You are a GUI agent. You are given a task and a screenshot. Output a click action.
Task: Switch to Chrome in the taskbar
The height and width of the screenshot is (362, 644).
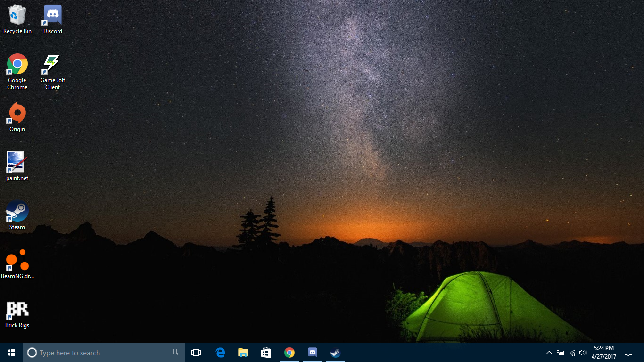click(289, 353)
